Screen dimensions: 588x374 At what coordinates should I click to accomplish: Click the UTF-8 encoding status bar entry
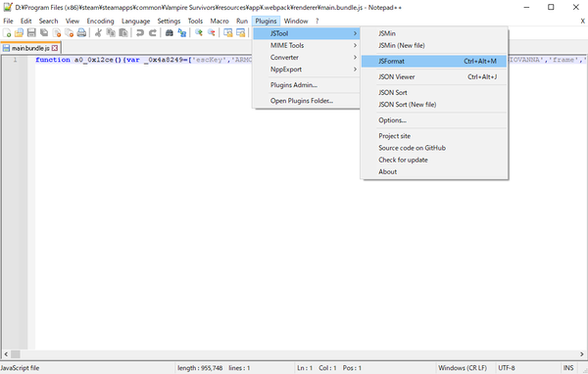coord(507,368)
